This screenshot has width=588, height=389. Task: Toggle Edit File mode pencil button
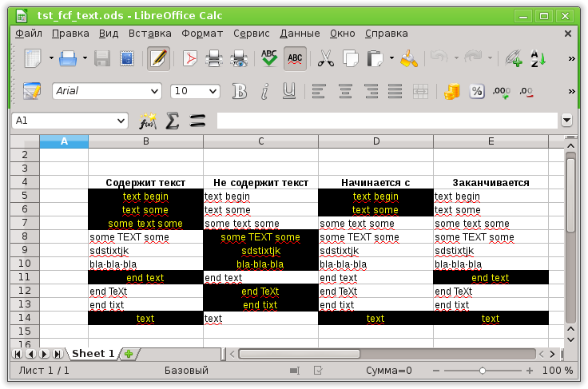point(158,58)
